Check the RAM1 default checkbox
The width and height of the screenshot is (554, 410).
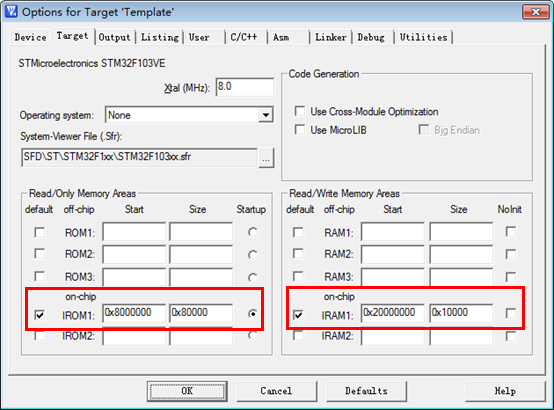(298, 232)
